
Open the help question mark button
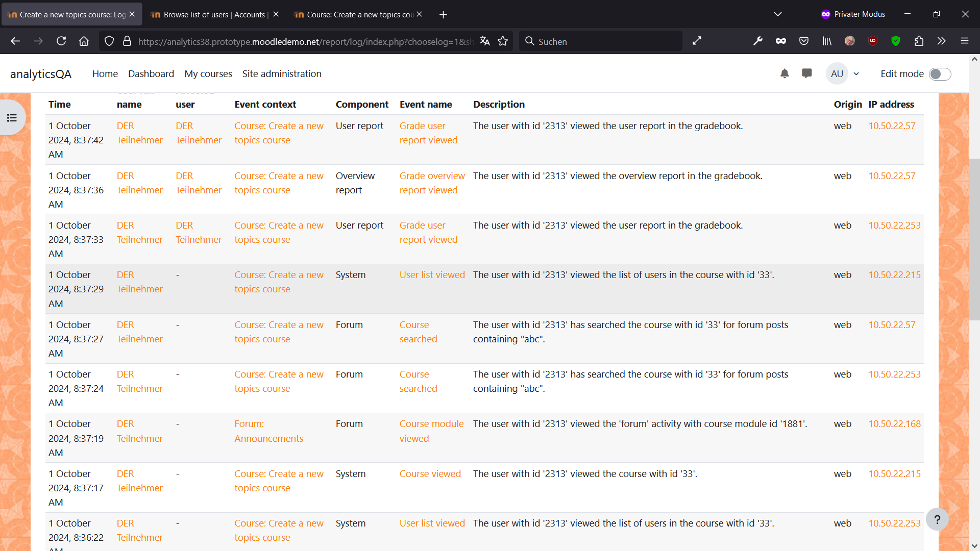click(x=937, y=519)
